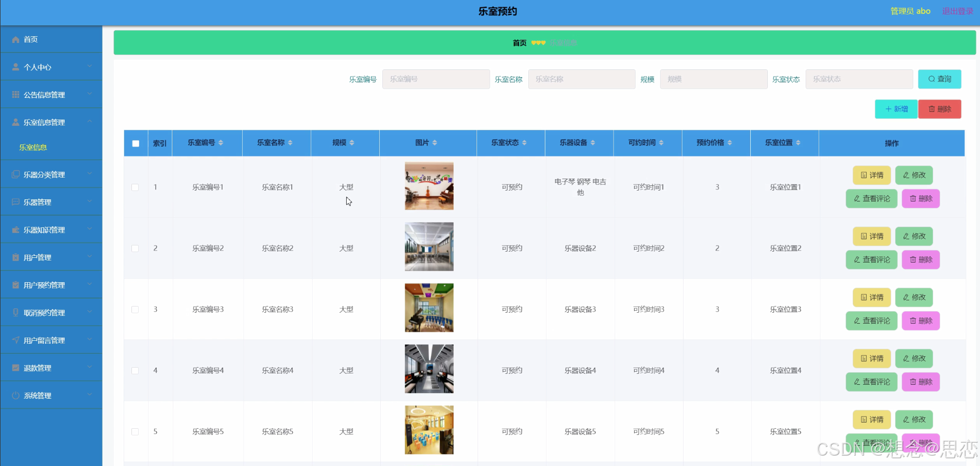980x466 pixels.
Task: Check the row checkbox for 乐室编号3
Action: 135,310
